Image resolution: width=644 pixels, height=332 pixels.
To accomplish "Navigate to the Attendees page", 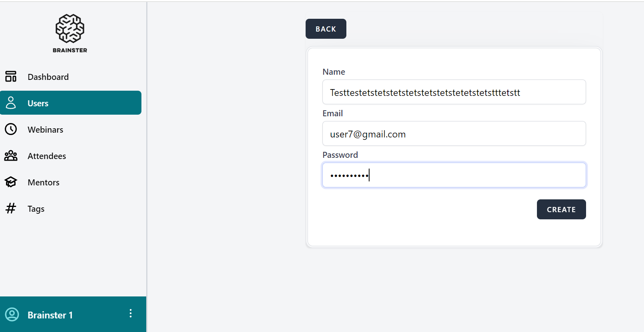I will click(x=47, y=156).
